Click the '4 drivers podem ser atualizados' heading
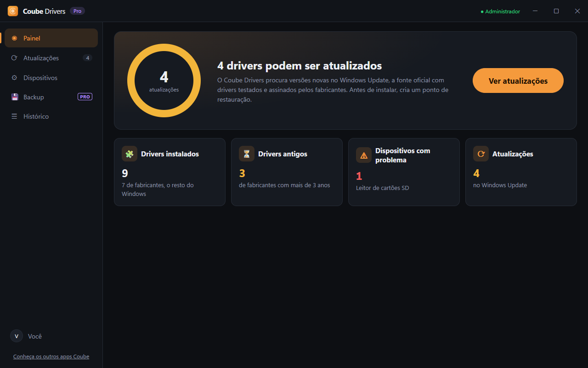Viewport: 588px width, 368px height. (300, 66)
